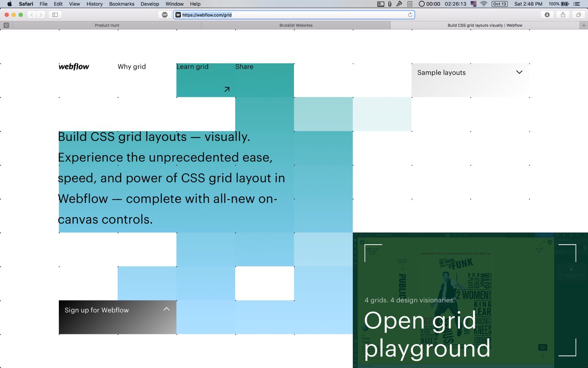Switch to the Brutalist Websites tab

296,25
